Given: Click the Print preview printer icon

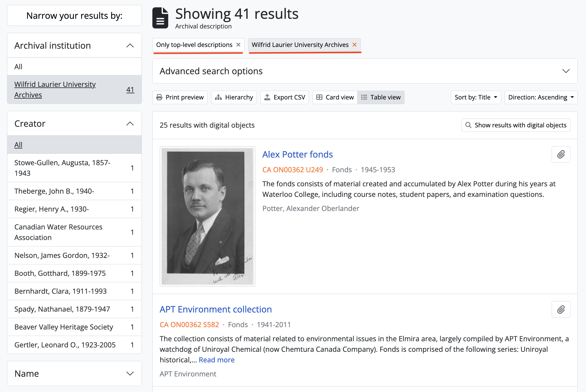Looking at the screenshot, I should coord(159,97).
